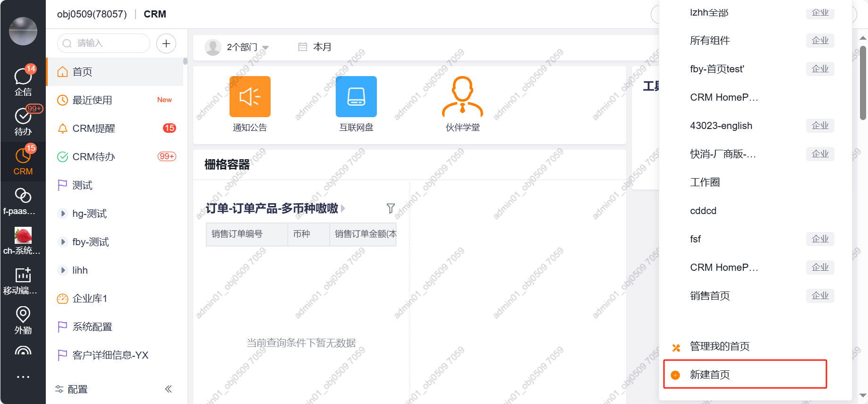Open 最近使用 menu item
The image size is (868, 404).
115,100
